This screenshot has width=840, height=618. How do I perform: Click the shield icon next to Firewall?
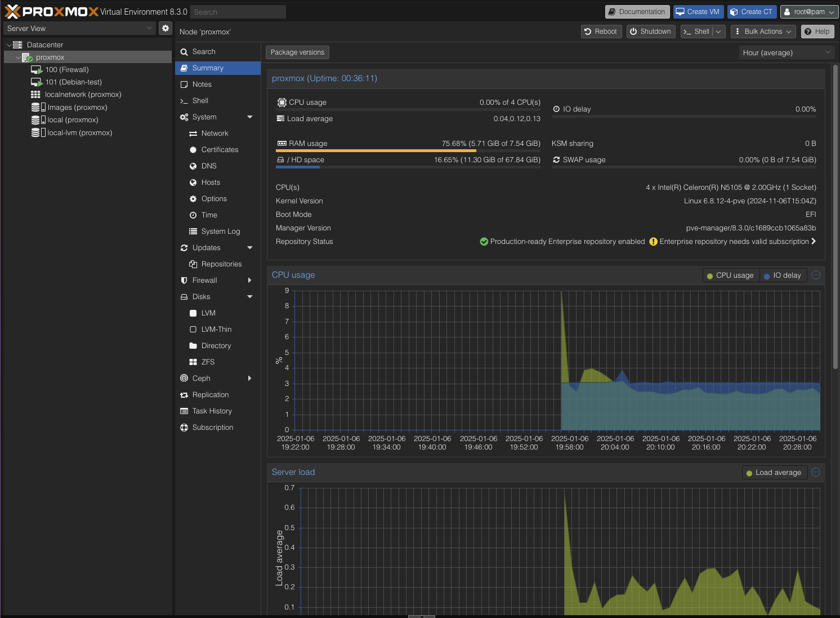tap(184, 281)
